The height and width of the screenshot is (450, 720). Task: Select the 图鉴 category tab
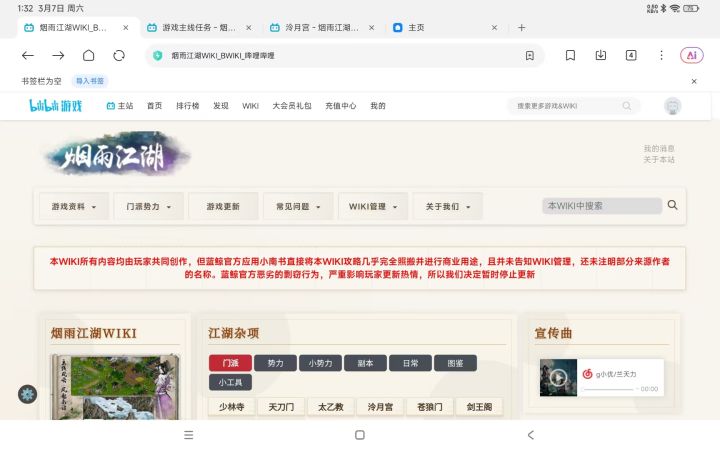pyautogui.click(x=455, y=363)
